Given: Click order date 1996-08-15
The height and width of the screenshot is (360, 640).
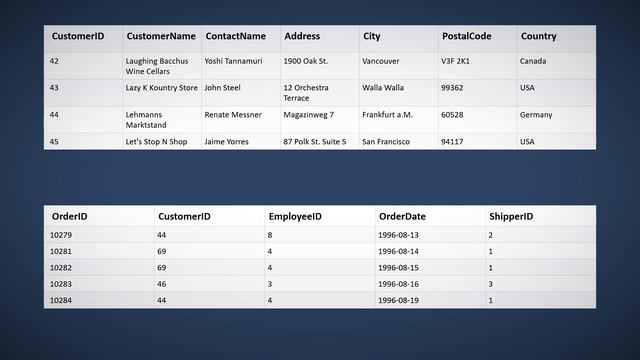Looking at the screenshot, I should 398,268.
